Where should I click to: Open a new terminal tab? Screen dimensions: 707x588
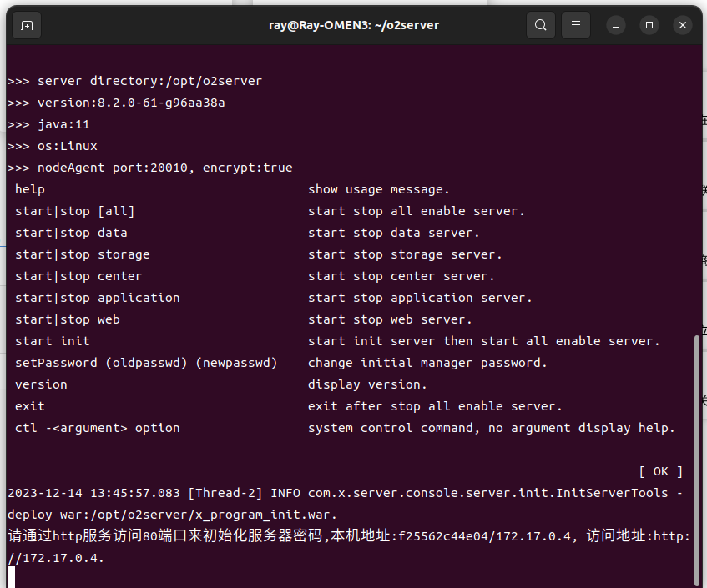coord(27,25)
